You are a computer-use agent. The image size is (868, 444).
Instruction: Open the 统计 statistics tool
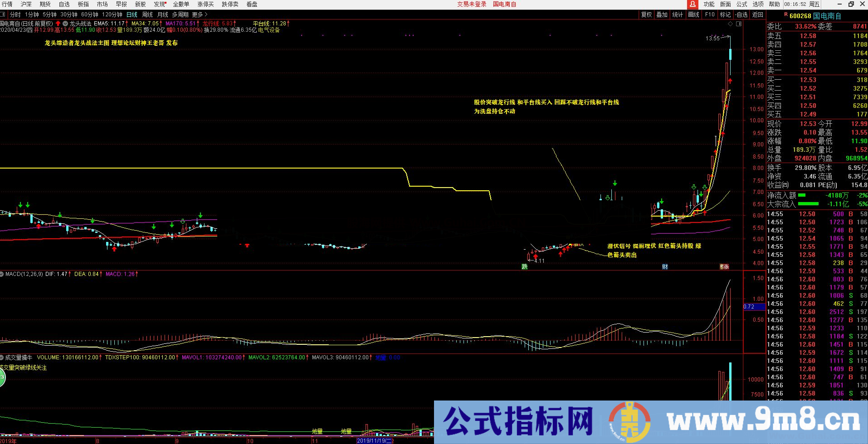[x=677, y=14]
